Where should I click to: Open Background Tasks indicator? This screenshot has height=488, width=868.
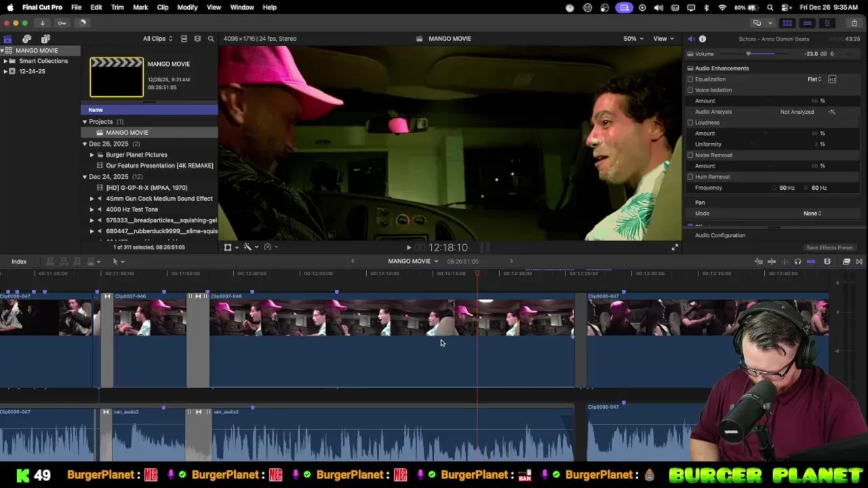tap(83, 23)
